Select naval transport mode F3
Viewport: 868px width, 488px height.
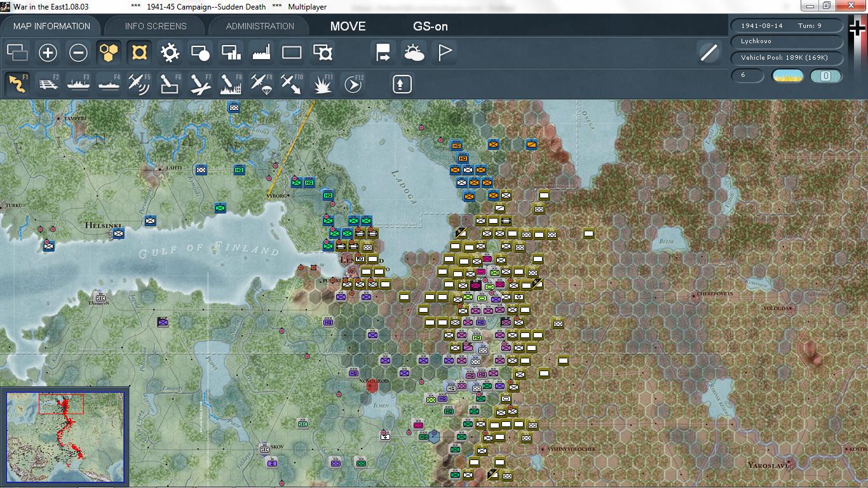click(78, 83)
